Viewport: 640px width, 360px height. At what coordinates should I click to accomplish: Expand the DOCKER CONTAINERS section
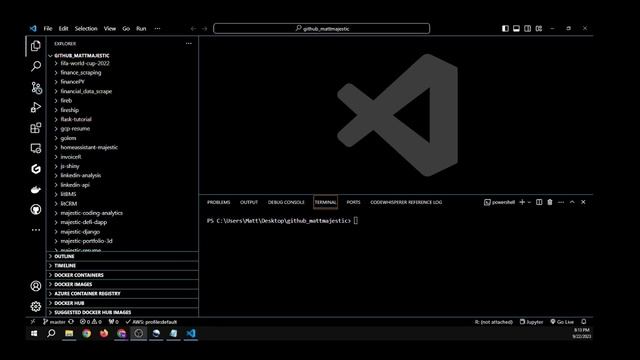(x=122, y=275)
